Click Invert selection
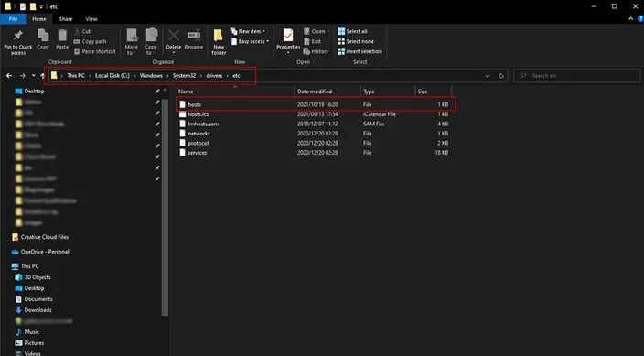The width and height of the screenshot is (644, 356). [360, 51]
